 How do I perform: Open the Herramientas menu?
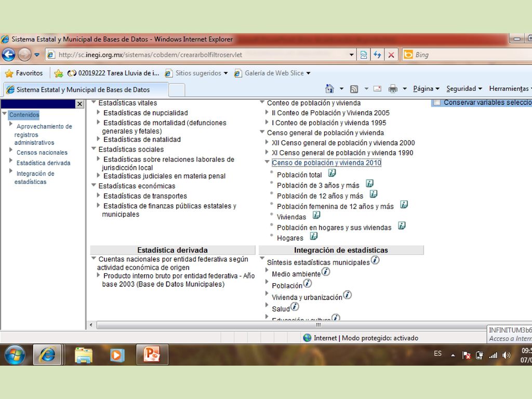coord(510,88)
